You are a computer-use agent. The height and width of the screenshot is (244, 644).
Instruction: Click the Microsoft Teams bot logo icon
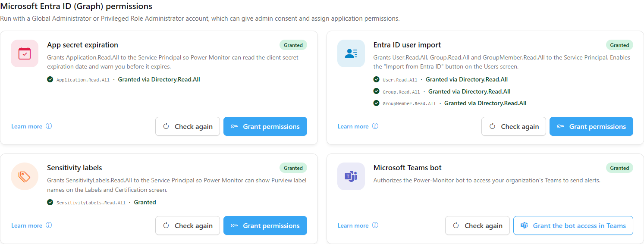(351, 176)
